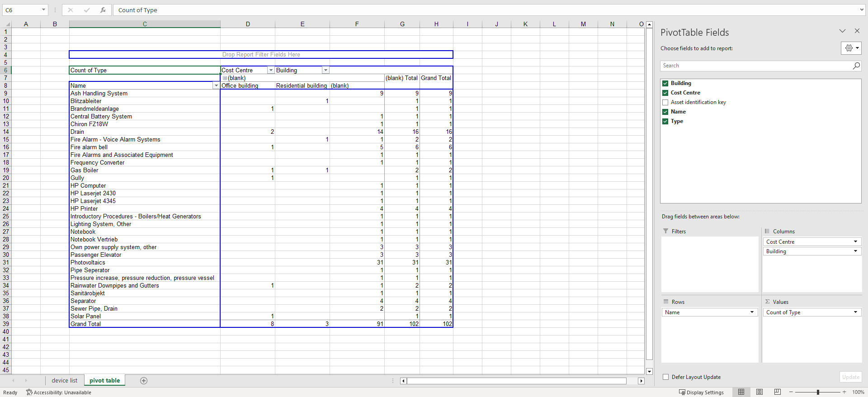Uncheck the Type field checkbox
The height and width of the screenshot is (397, 868).
coord(665,121)
